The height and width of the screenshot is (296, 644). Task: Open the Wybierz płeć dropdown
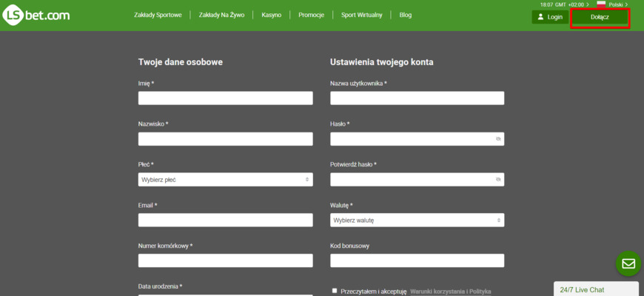coord(226,179)
